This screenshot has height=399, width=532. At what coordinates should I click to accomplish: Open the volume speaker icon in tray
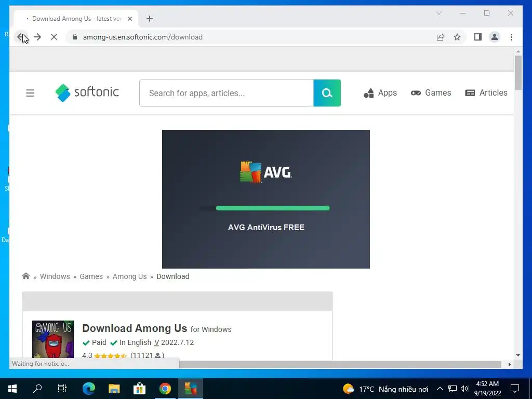(465, 389)
